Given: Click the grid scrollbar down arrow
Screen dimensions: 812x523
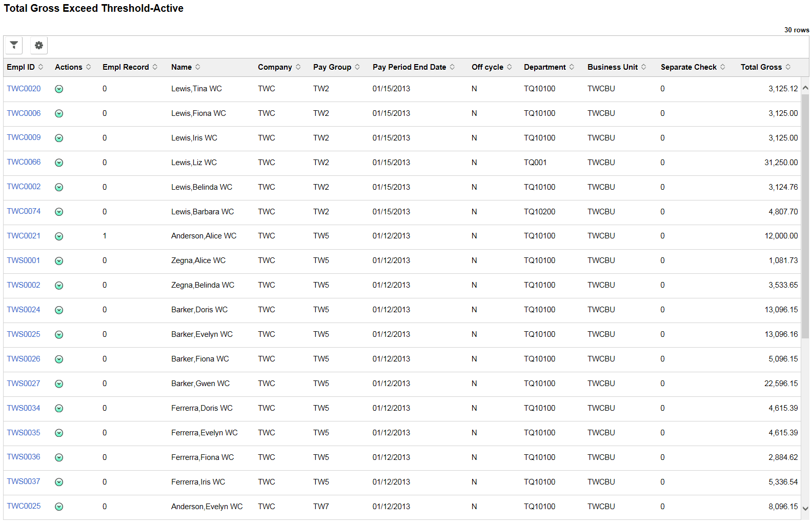Looking at the screenshot, I should [805, 509].
